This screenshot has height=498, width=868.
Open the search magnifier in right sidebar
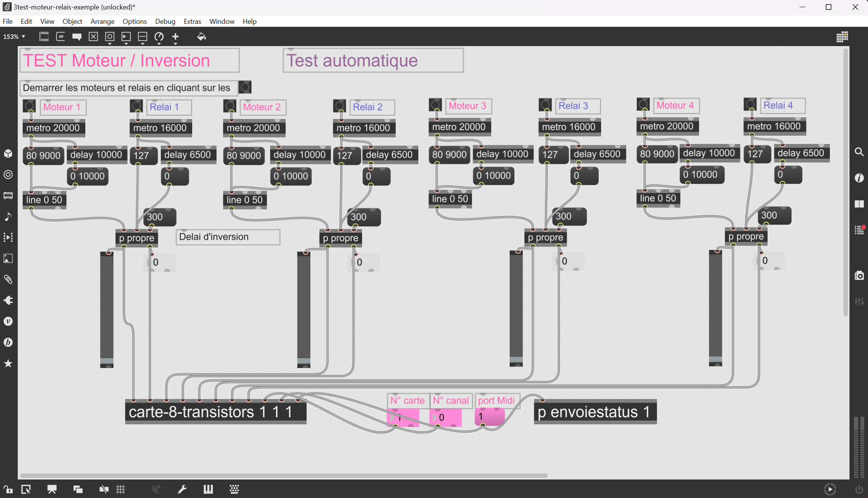(x=859, y=152)
